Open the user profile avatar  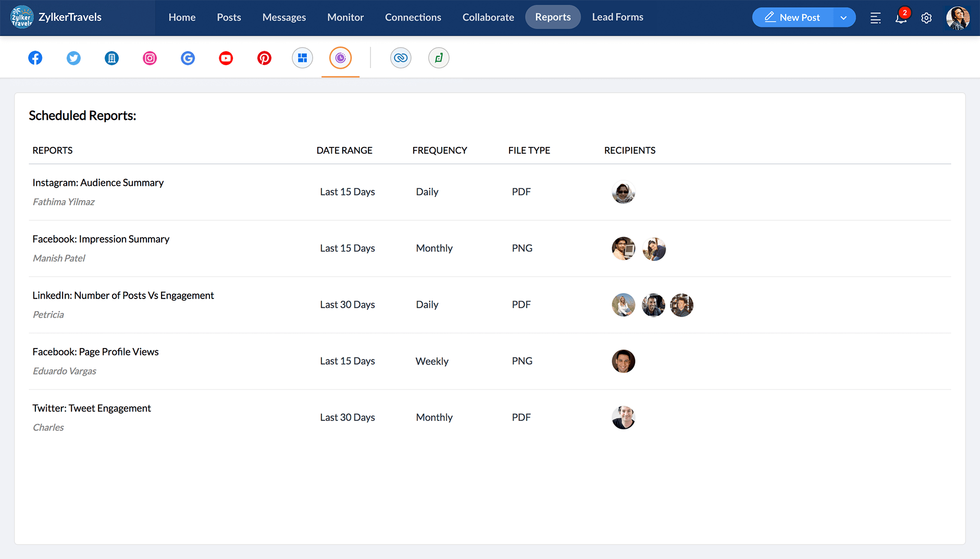coord(958,18)
